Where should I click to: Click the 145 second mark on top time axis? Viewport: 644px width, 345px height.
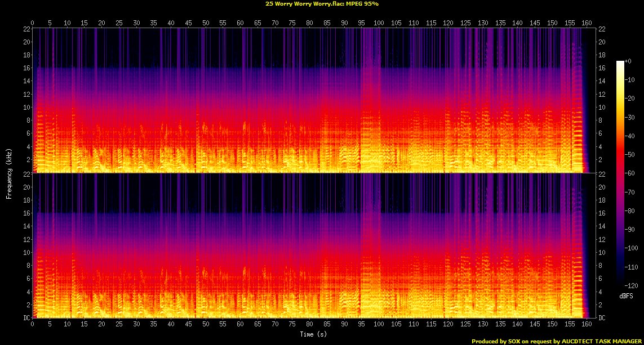point(534,23)
